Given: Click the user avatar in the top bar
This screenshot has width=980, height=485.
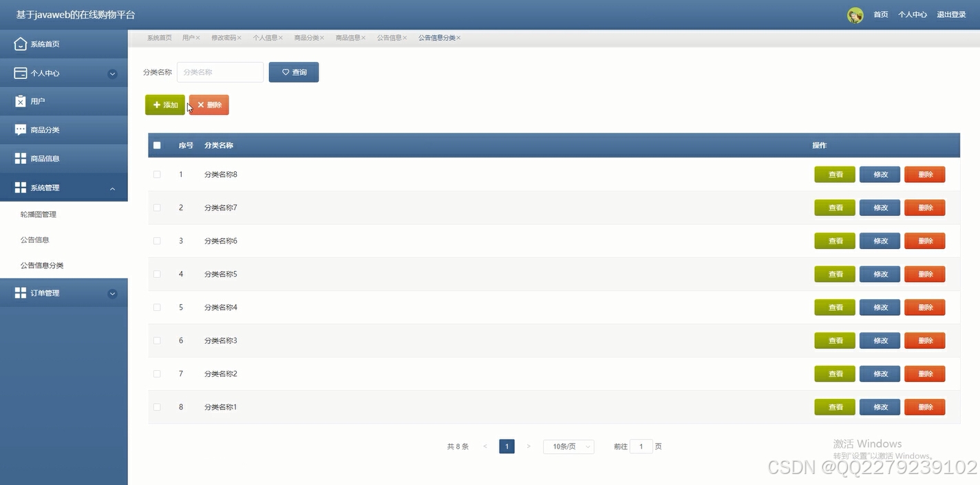Looking at the screenshot, I should click(855, 14).
